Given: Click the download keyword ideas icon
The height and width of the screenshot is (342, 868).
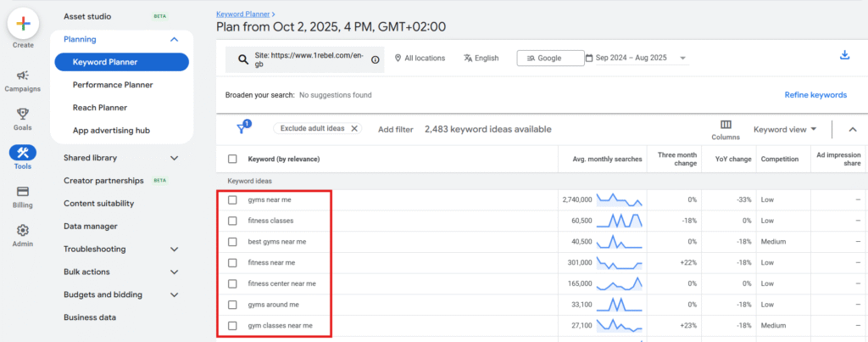Looking at the screenshot, I should (844, 55).
